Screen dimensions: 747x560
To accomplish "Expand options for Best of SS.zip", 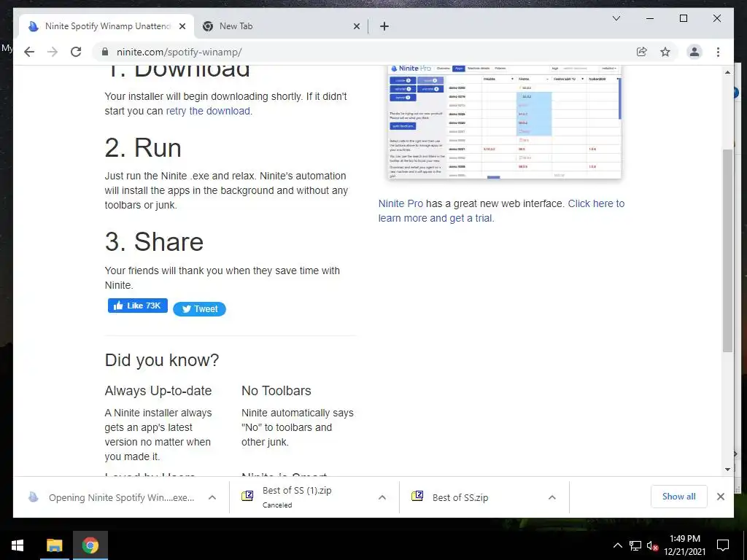I will [552, 497].
